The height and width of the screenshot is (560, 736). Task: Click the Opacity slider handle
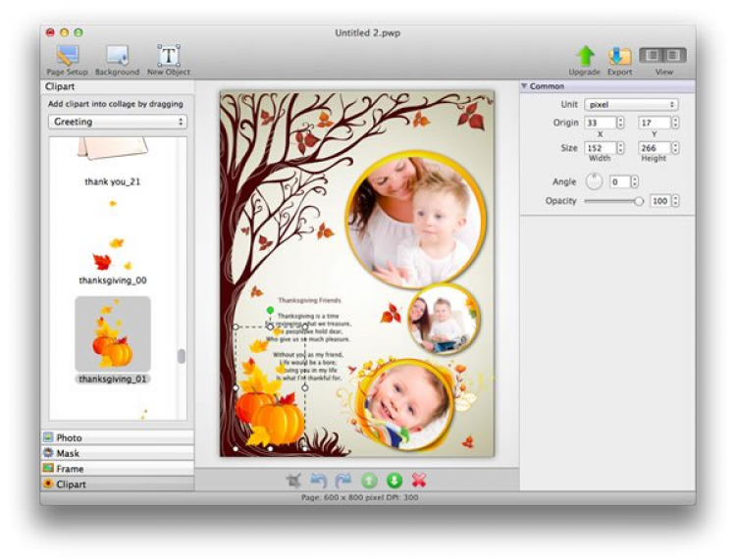(639, 201)
